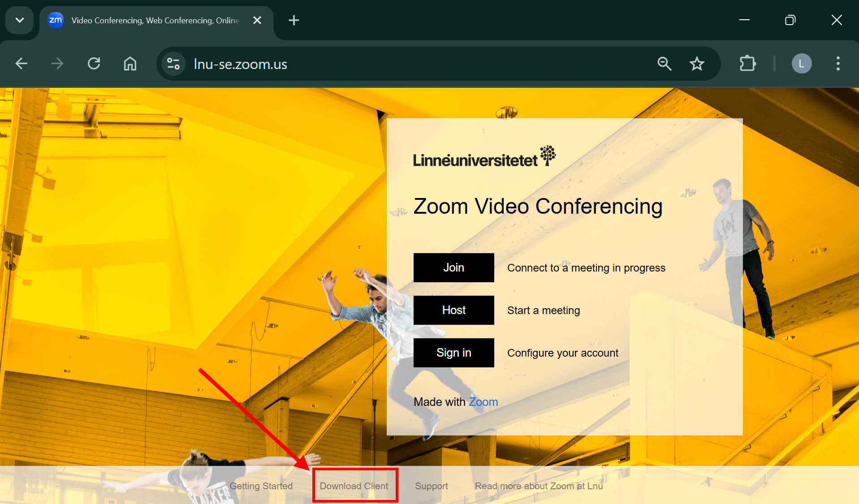Click the text Connect to a meeting in progress
The width and height of the screenshot is (859, 504).
(586, 268)
